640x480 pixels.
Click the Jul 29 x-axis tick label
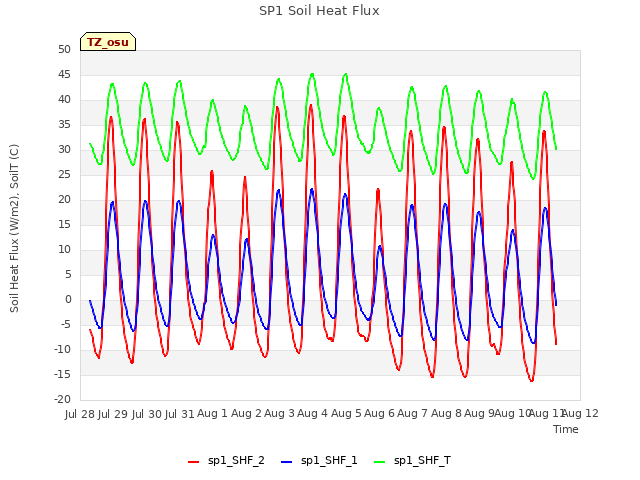tap(113, 414)
